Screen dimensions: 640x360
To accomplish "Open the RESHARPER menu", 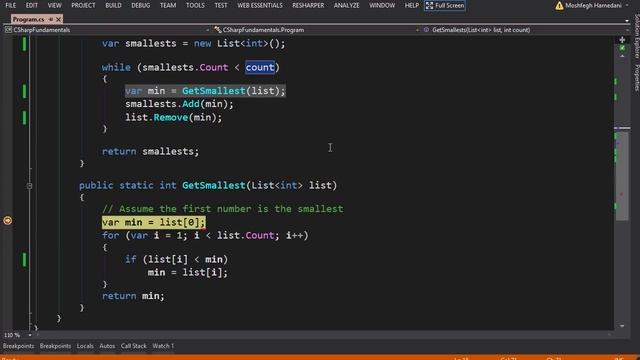I will (308, 5).
